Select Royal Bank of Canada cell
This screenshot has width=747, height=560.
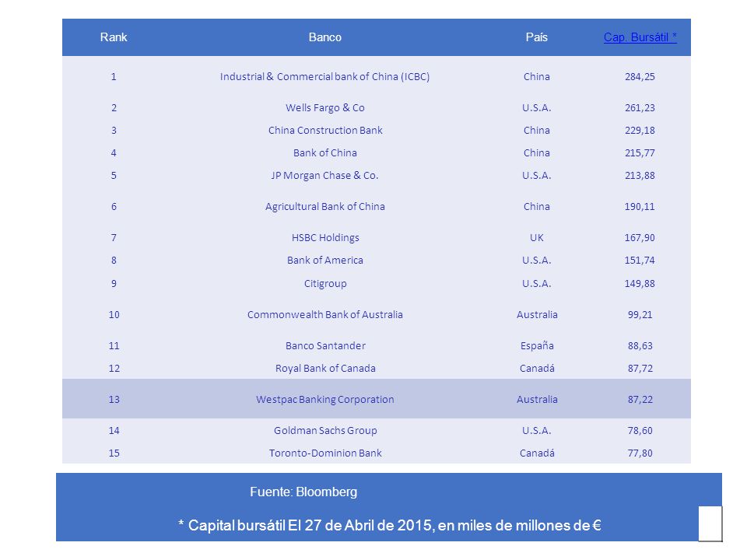[x=325, y=368]
